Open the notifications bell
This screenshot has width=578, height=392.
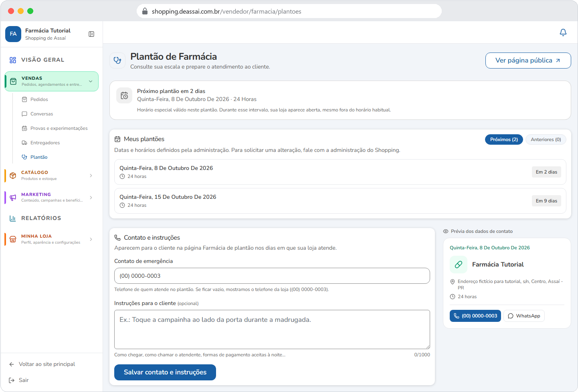click(563, 32)
